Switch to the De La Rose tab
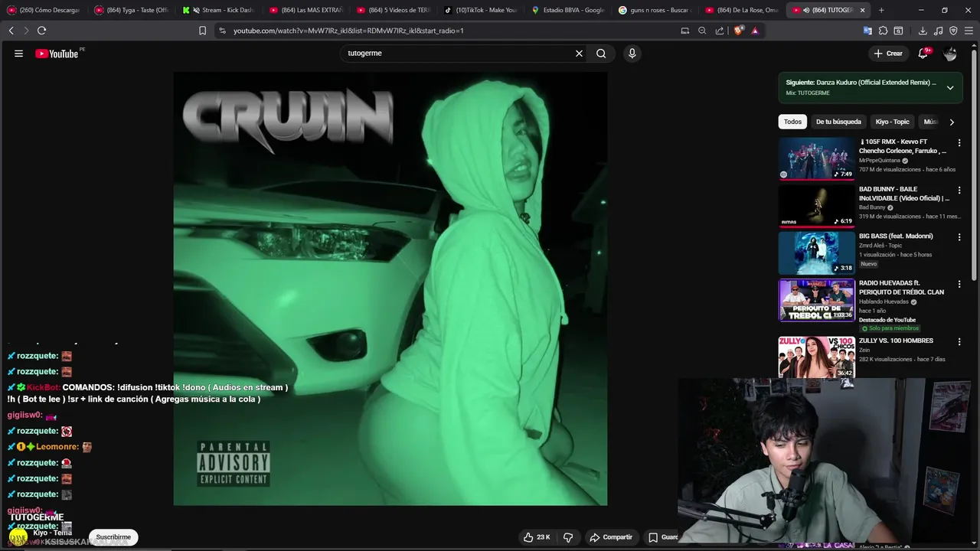This screenshot has height=551, width=980. (742, 10)
